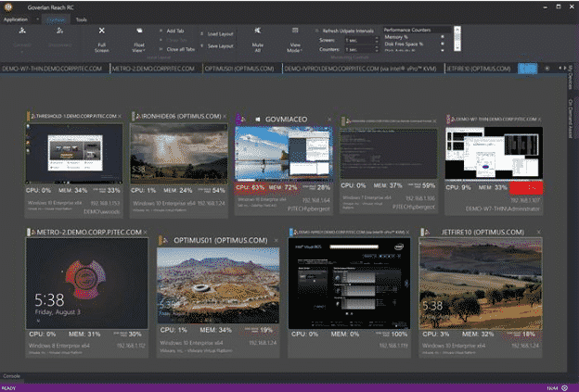Close the OPTIMUS01 monitoring tile

click(x=276, y=240)
